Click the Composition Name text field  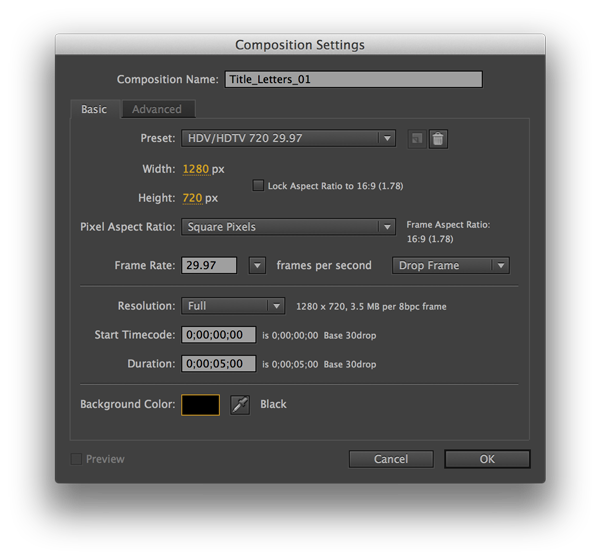click(x=354, y=79)
